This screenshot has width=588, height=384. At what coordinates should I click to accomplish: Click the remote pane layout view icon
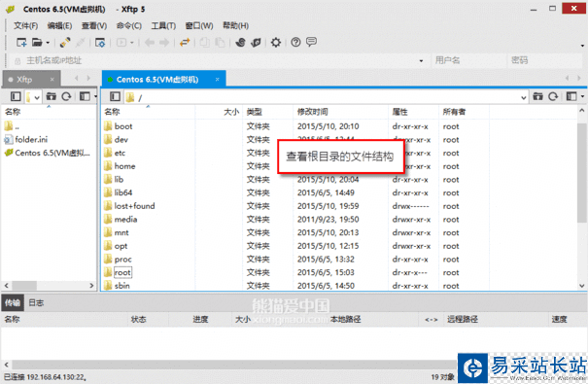571,97
